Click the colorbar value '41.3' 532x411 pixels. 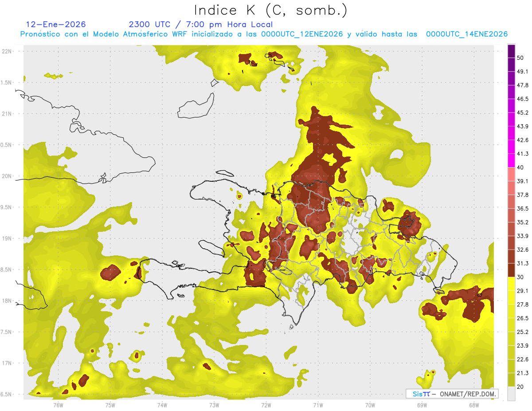coord(523,154)
